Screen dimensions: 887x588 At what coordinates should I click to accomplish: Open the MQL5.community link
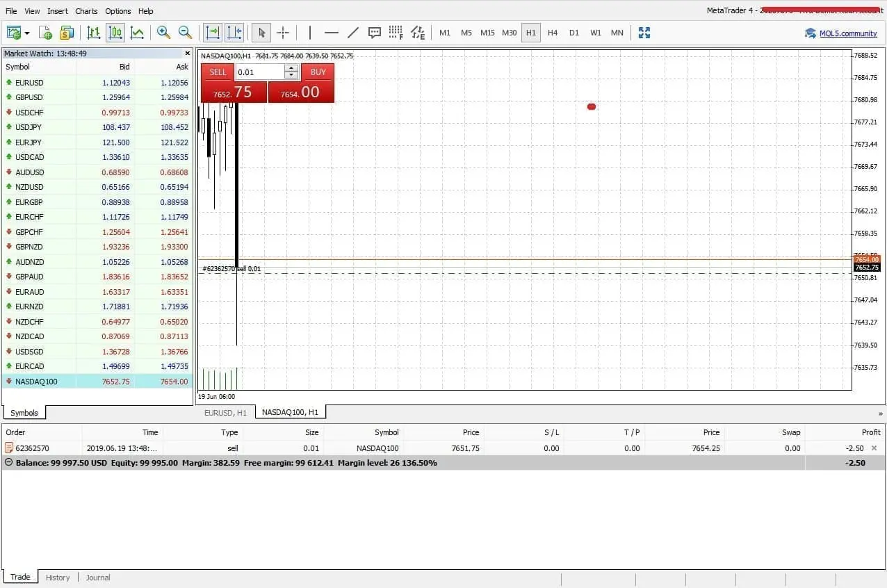(847, 33)
